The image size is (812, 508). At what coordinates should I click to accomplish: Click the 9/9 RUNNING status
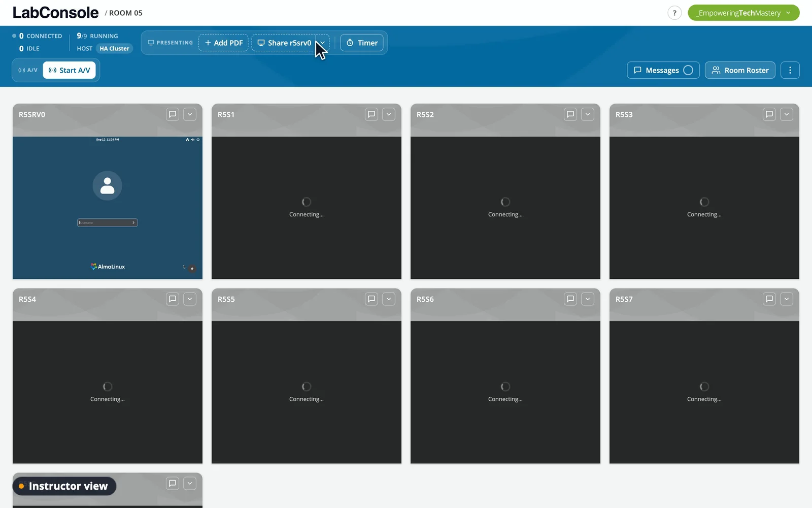(x=97, y=36)
